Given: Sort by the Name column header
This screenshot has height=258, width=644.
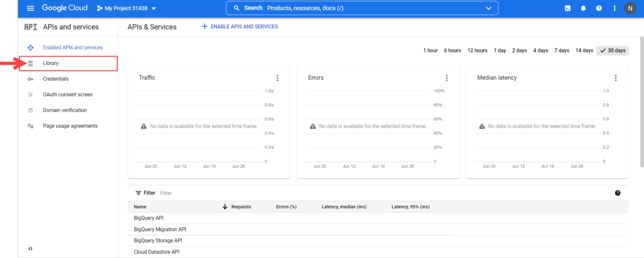Looking at the screenshot, I should point(140,207).
